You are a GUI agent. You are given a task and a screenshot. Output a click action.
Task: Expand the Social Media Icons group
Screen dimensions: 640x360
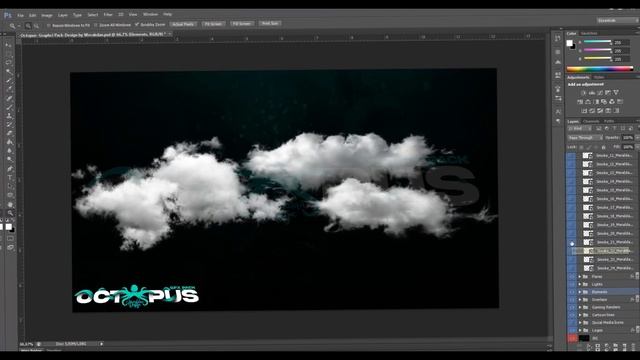tap(580, 322)
